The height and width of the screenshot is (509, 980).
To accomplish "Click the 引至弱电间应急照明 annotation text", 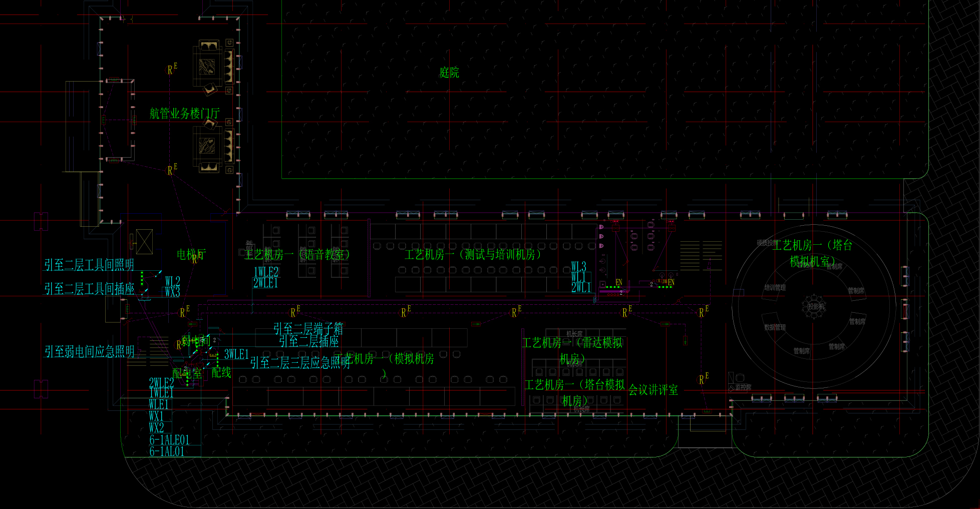I will pyautogui.click(x=90, y=352).
